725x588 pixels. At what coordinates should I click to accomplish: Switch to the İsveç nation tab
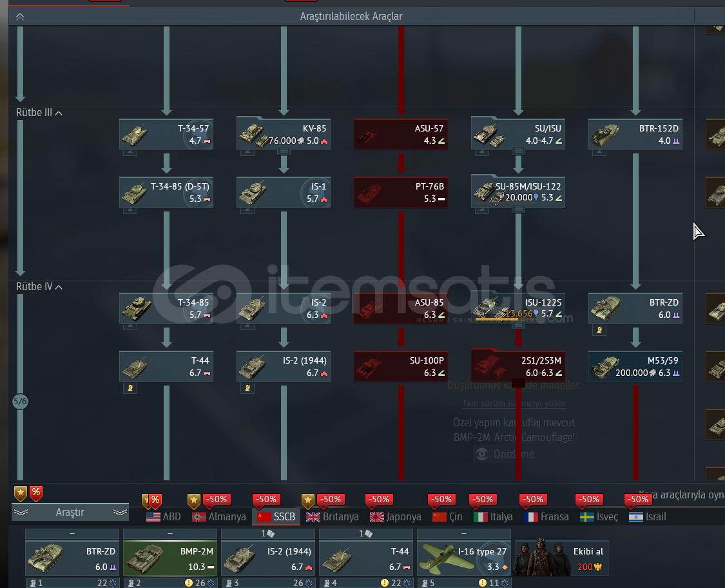tap(599, 516)
